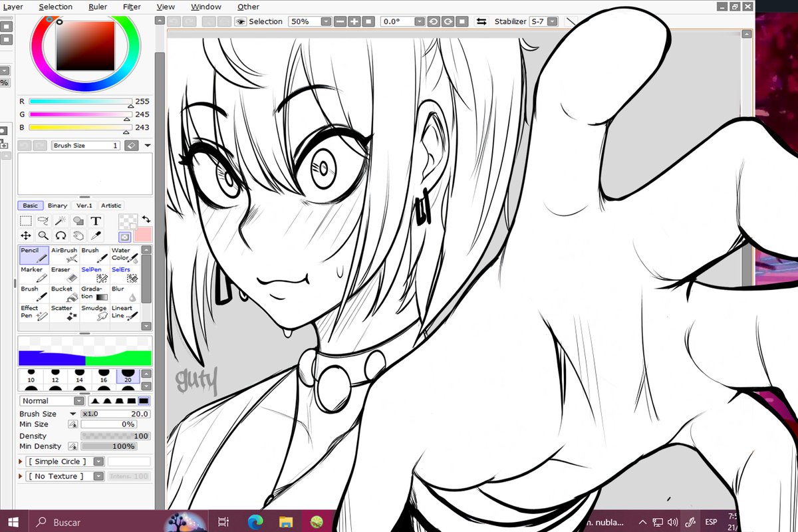Select the magic wand tool

click(x=61, y=221)
